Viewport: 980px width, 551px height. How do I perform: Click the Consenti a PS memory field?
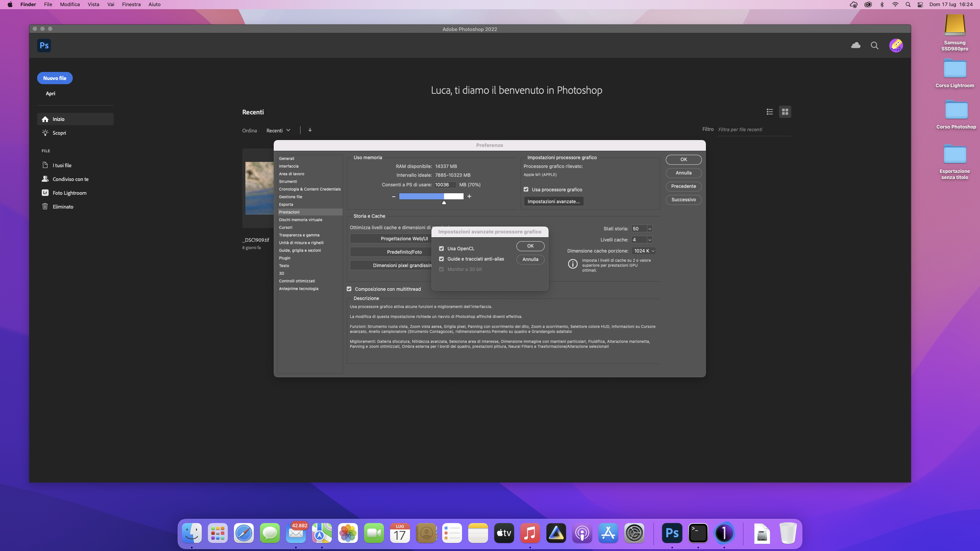pyautogui.click(x=445, y=185)
